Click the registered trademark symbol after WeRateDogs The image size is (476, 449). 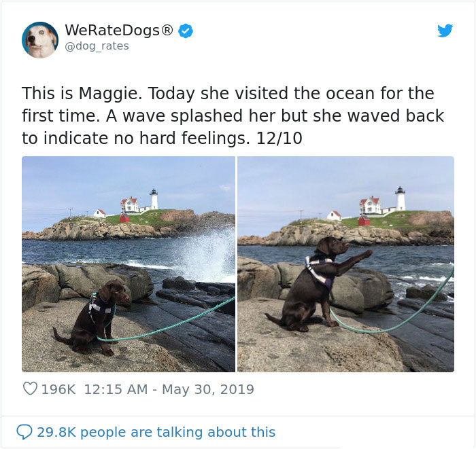click(x=167, y=30)
